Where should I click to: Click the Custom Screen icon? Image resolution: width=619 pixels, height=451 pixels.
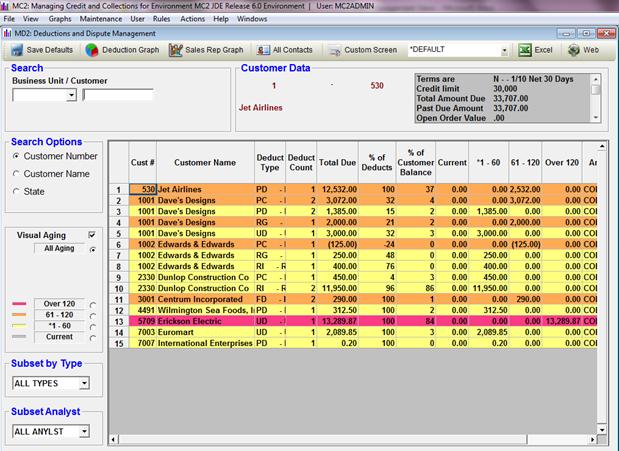(335, 51)
